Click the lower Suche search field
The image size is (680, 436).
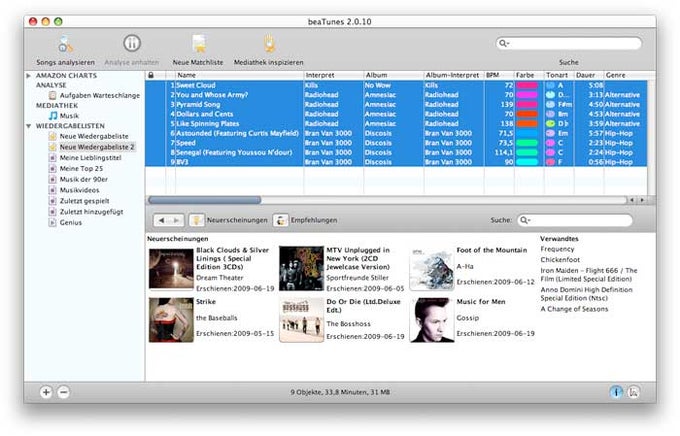pyautogui.click(x=575, y=220)
